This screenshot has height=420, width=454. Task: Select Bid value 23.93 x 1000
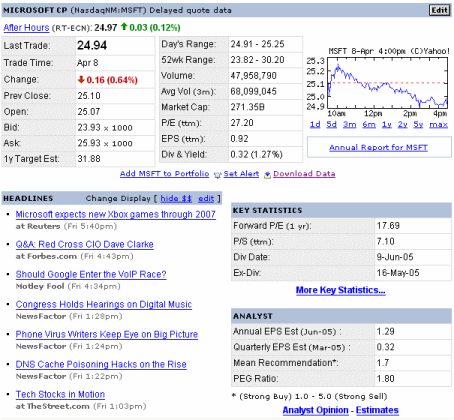[105, 128]
